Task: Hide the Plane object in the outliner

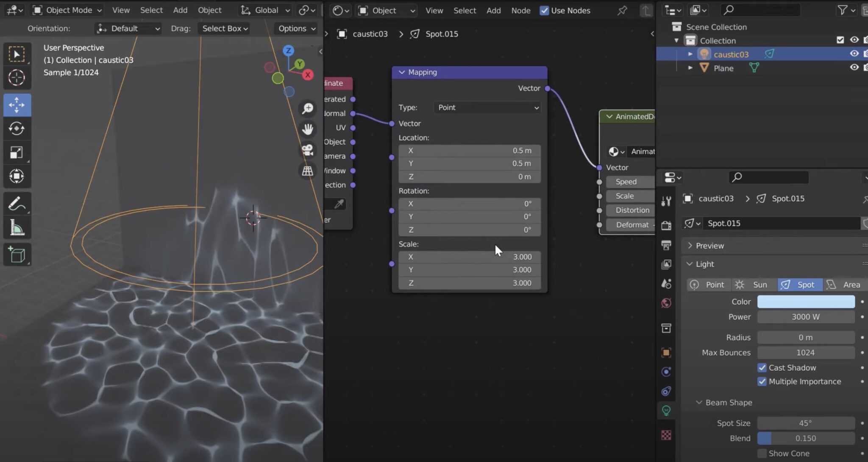Action: [x=855, y=67]
